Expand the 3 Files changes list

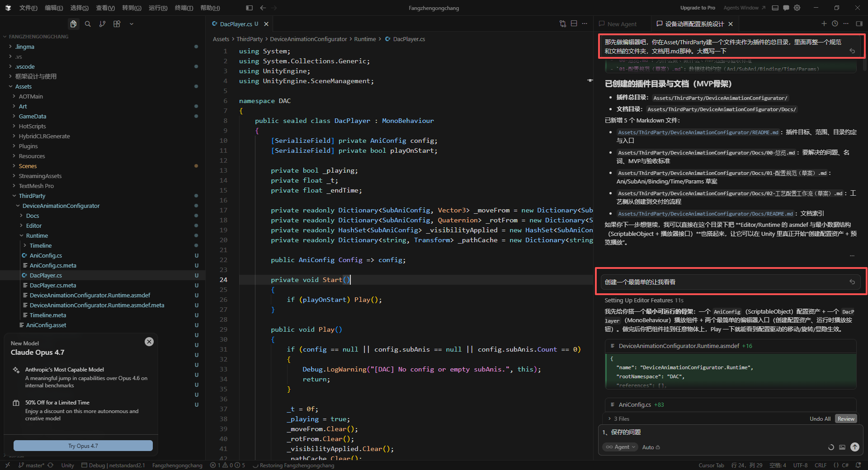619,419
